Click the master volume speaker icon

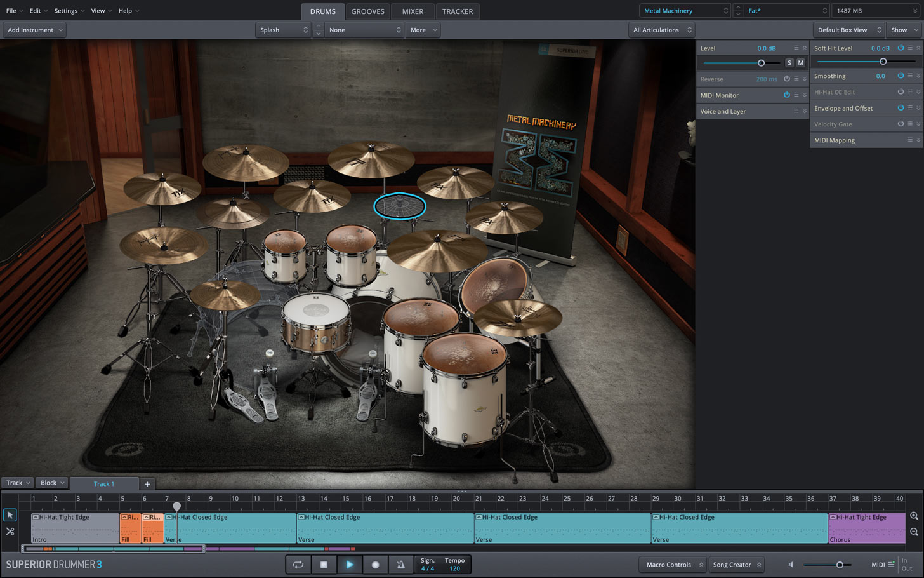791,565
